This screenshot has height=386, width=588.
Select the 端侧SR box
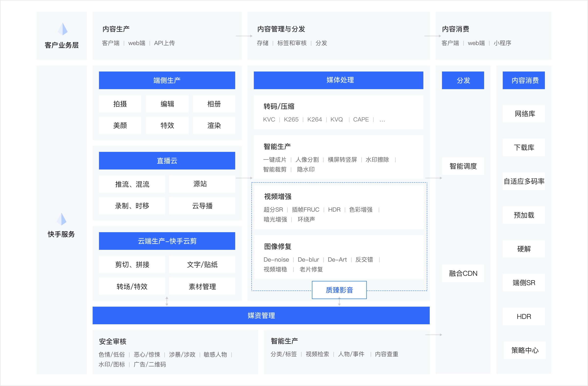tap(524, 283)
